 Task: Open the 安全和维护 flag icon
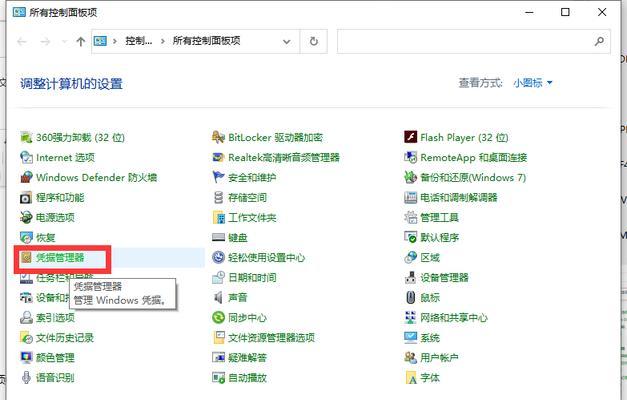[218, 177]
